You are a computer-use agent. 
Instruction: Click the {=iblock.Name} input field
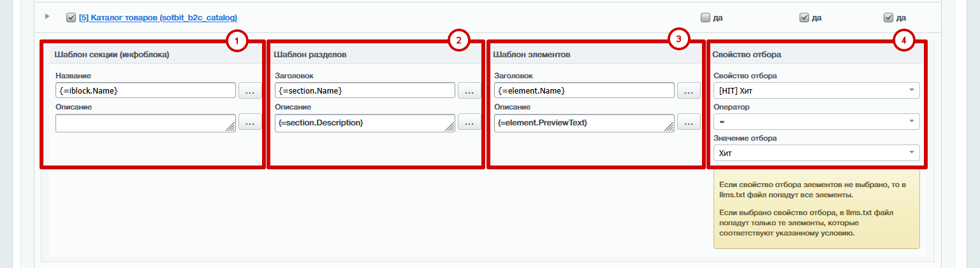tap(145, 90)
